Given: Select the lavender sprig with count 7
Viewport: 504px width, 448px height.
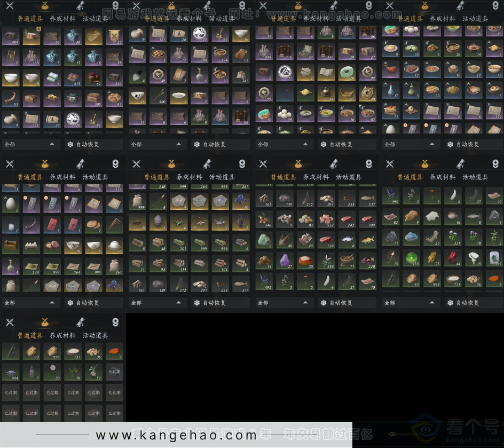Looking at the screenshot, I should click(x=31, y=372).
